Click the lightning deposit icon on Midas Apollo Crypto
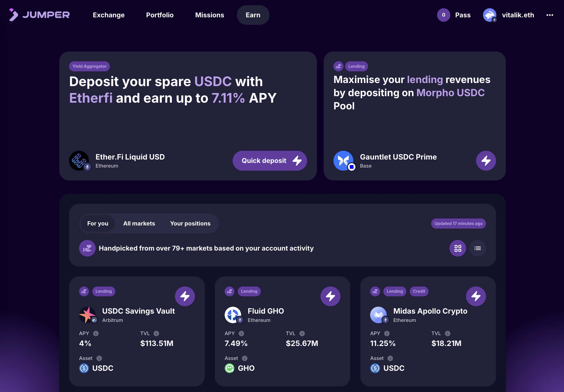 click(x=476, y=296)
